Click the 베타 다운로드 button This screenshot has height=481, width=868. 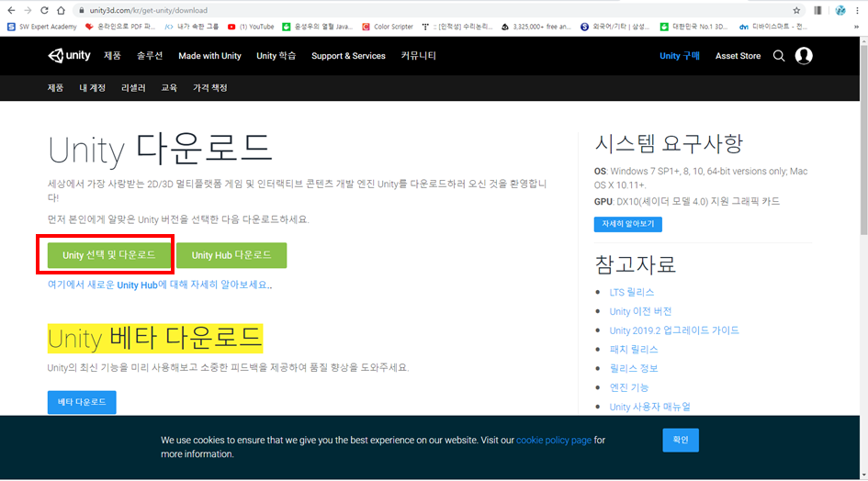pyautogui.click(x=82, y=402)
